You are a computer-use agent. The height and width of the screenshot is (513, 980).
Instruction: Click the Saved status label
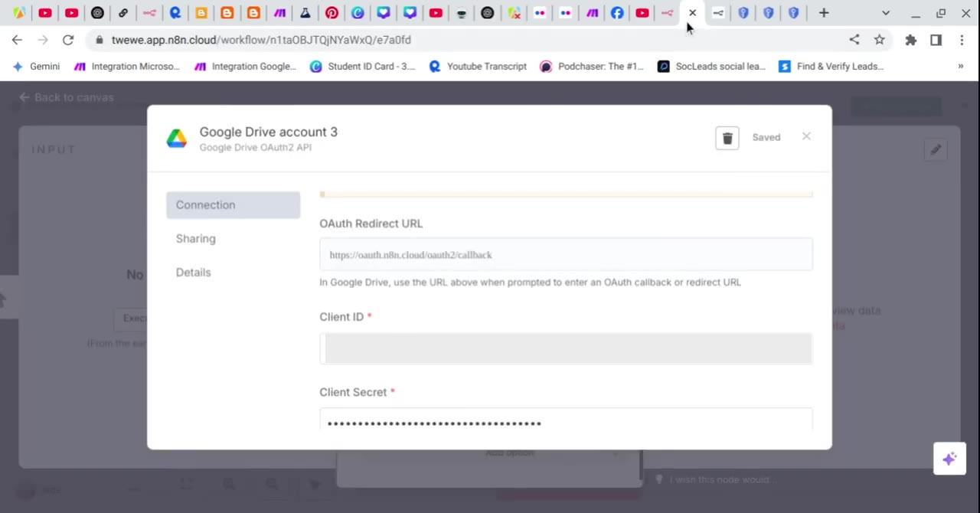[x=766, y=137]
